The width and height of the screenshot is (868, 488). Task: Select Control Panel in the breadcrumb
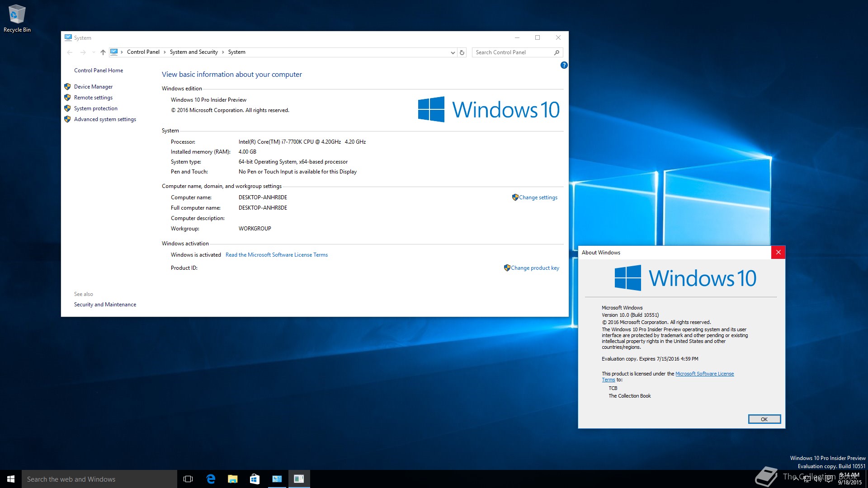[143, 52]
